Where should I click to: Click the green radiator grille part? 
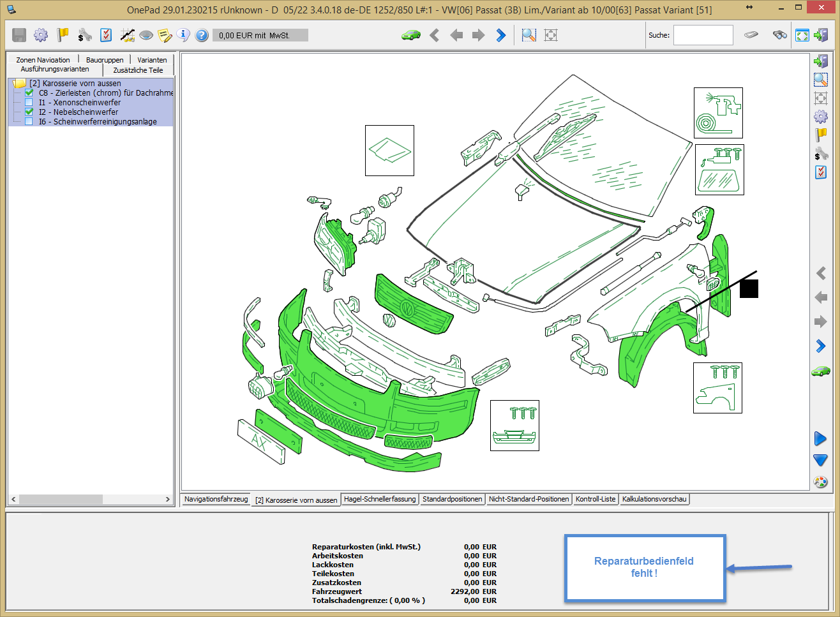coord(414,304)
